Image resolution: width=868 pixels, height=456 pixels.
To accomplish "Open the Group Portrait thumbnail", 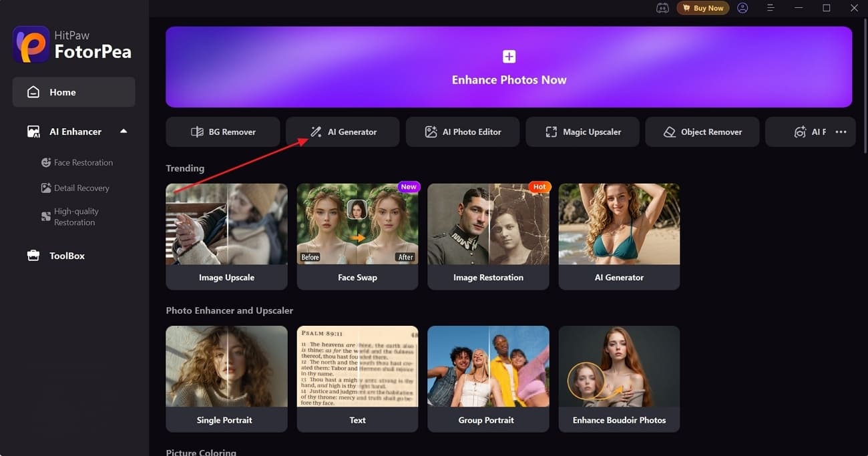I will point(488,367).
